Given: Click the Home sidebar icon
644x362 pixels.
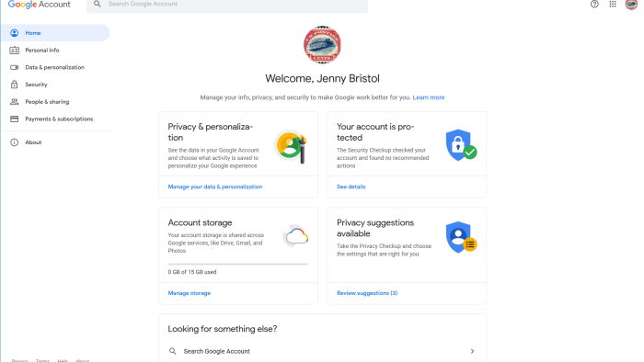Looking at the screenshot, I should tap(15, 33).
